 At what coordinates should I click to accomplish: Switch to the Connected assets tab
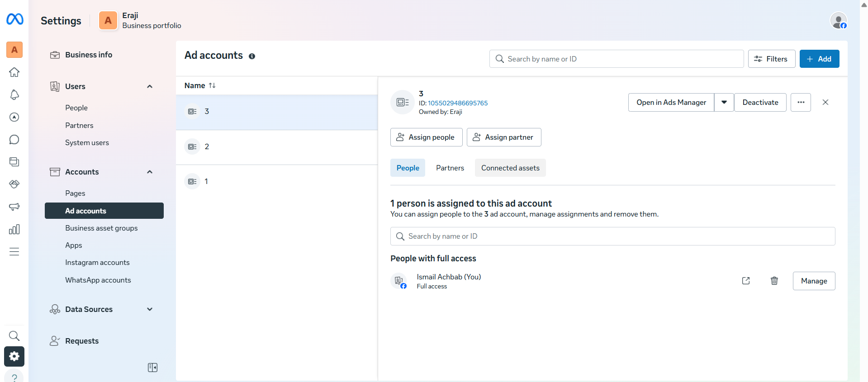tap(510, 168)
